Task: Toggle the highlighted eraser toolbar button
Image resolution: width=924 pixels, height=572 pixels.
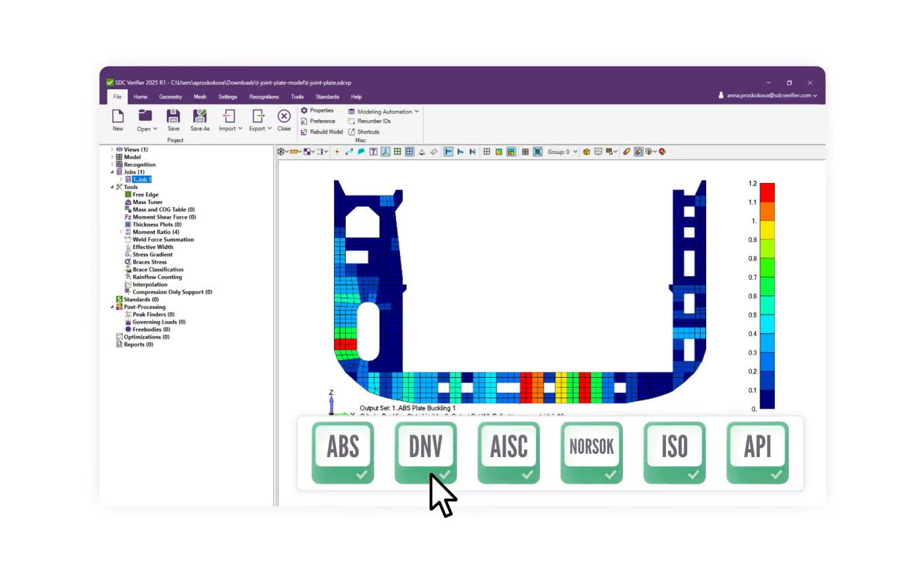Action: pos(638,152)
